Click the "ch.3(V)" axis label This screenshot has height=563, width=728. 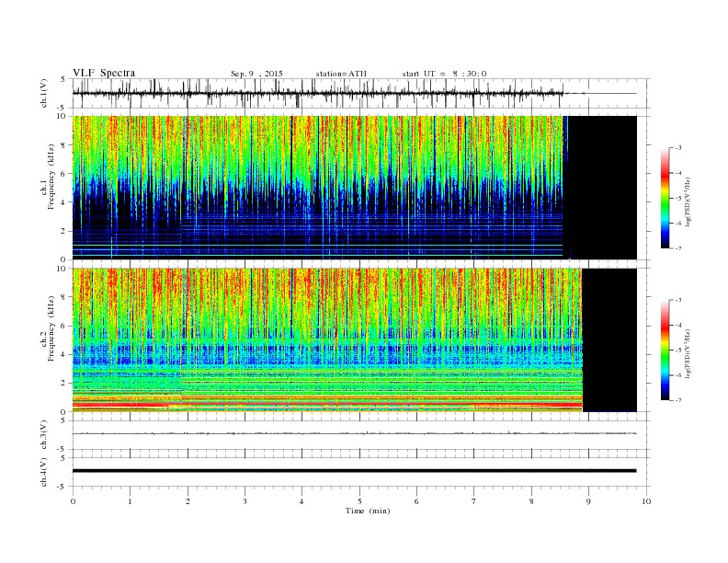tap(44, 435)
